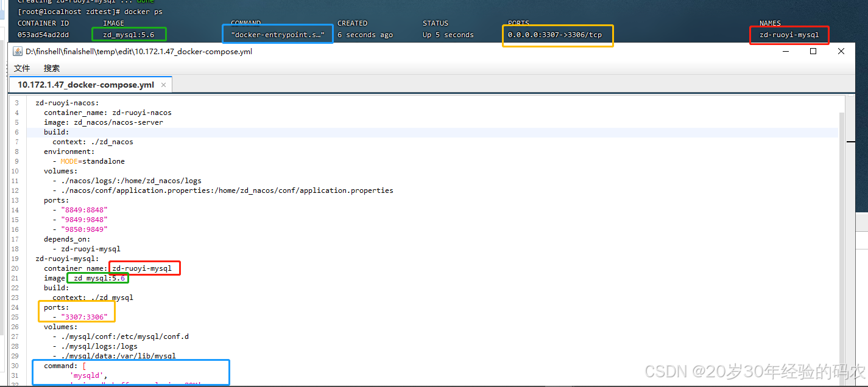This screenshot has width=868, height=387.
Task: Click the 'STATUS' header in terminal
Action: click(436, 23)
